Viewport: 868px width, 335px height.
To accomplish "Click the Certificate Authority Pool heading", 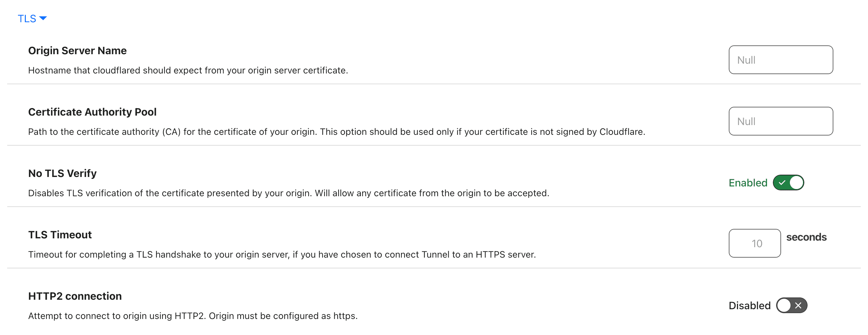I will pyautogui.click(x=92, y=112).
